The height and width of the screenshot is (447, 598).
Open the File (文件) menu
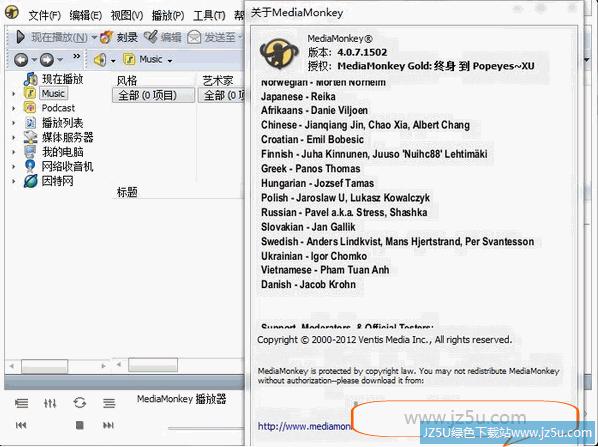[45, 15]
